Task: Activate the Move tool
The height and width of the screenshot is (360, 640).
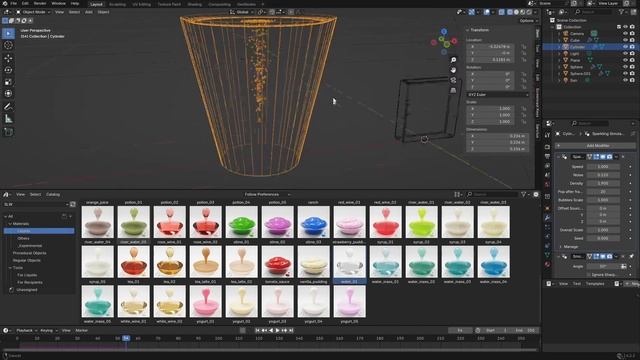Action: click(x=8, y=58)
